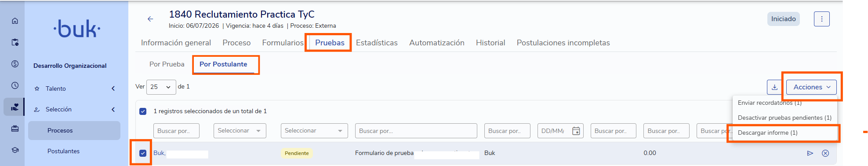Viewport: 868px width, 166px height.
Task: Open the first Seleccionar filter dropdown
Action: point(240,131)
